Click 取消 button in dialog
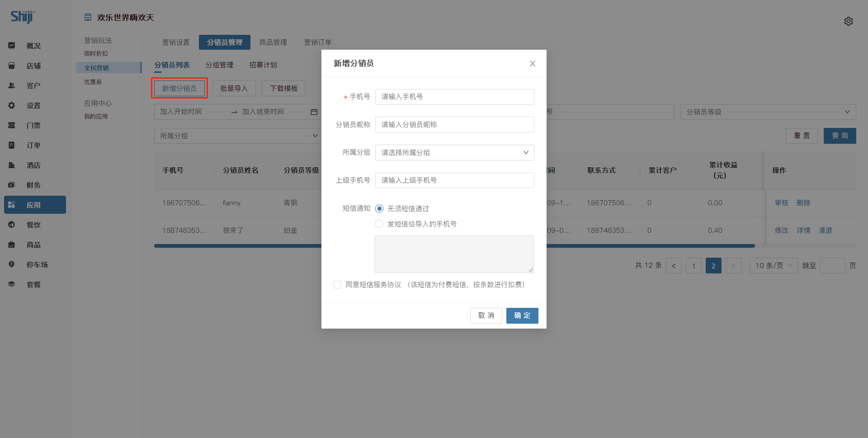The image size is (868, 438). 486,316
